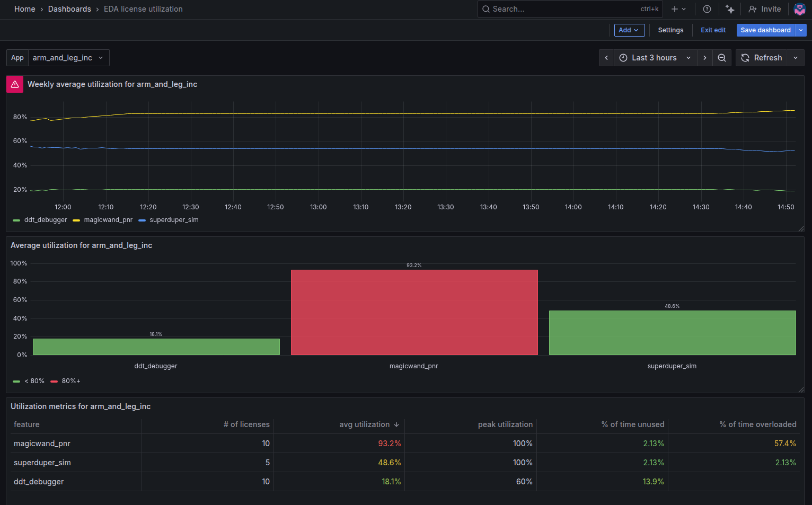Image resolution: width=812 pixels, height=505 pixels.
Task: Click the Exit edit link
Action: click(x=713, y=30)
